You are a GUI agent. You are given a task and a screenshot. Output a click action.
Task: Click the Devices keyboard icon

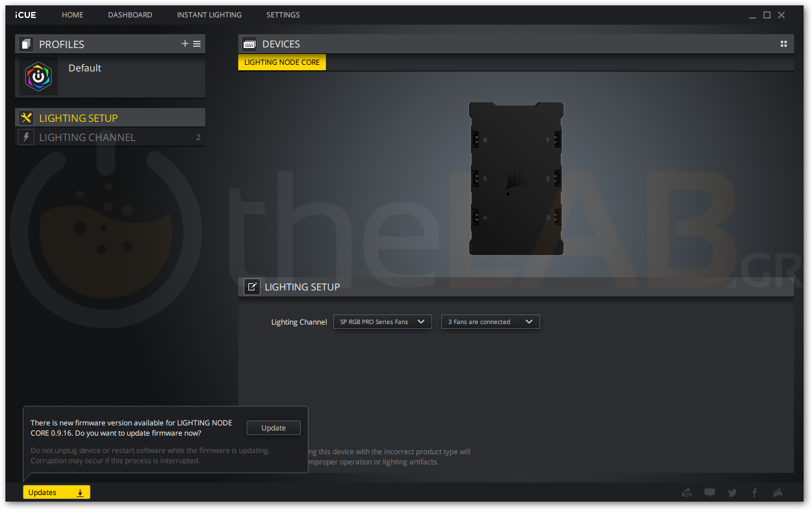pyautogui.click(x=249, y=44)
